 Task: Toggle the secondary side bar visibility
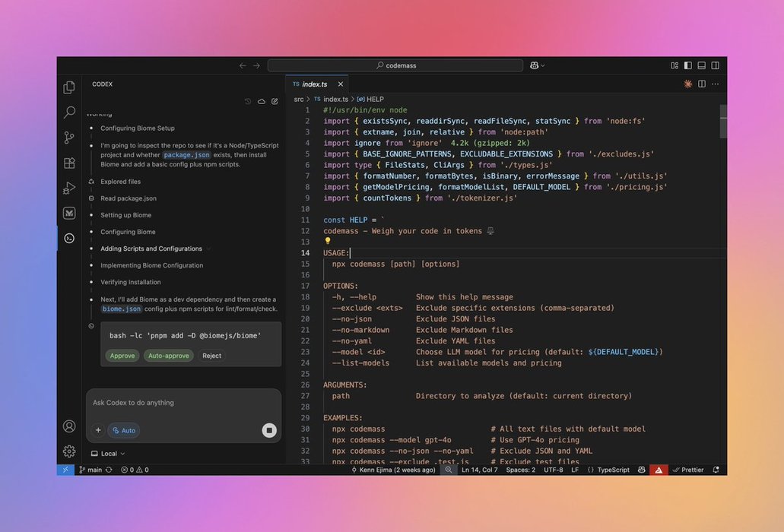coord(716,65)
